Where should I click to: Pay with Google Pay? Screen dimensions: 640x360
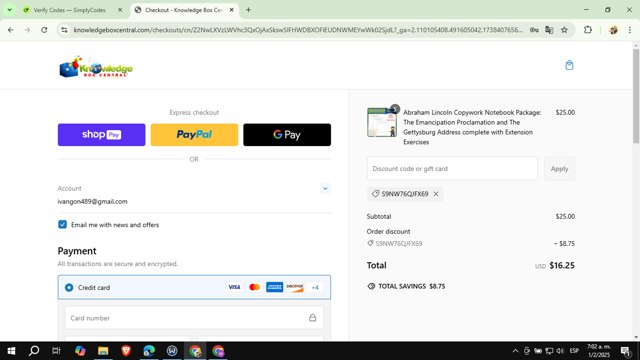point(287,135)
